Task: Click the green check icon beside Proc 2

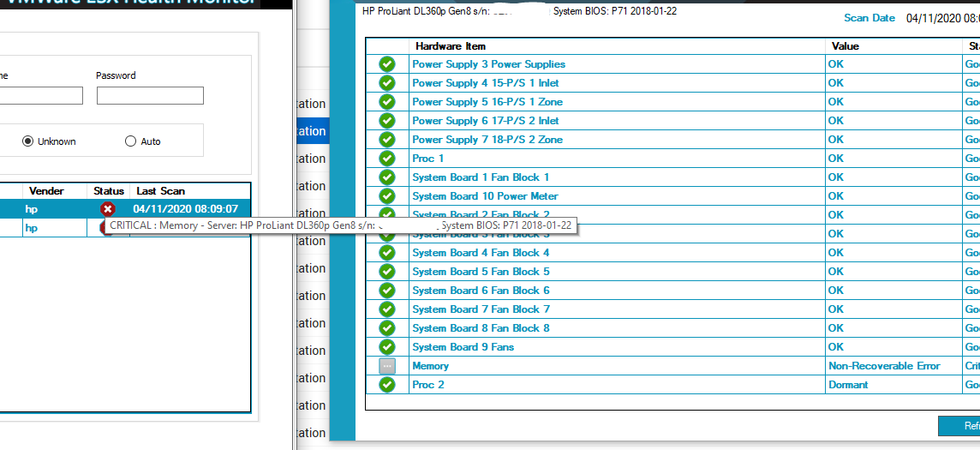Action: [387, 385]
